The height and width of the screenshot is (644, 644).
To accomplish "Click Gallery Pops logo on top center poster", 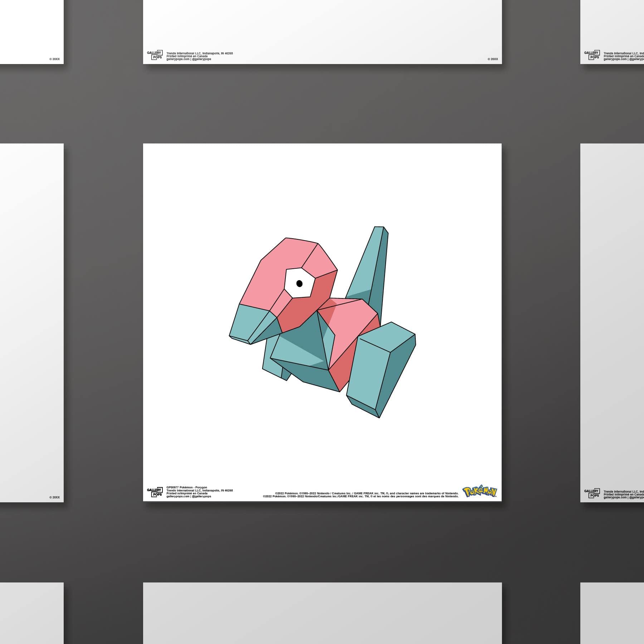I will click(155, 55).
